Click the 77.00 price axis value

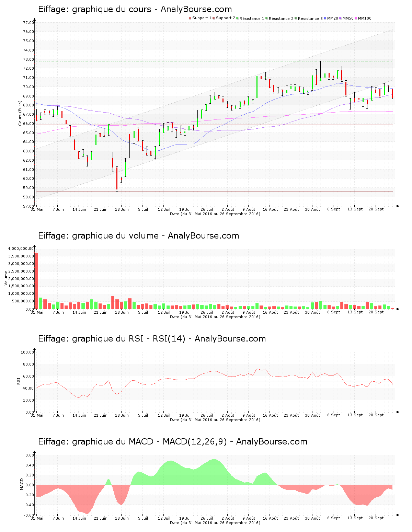[x=28, y=23]
